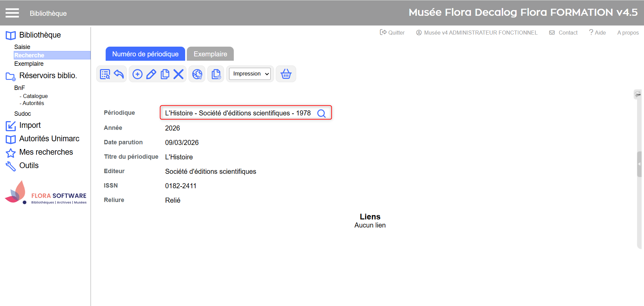644x306 pixels.
Task: Switch to the Exemplaire tab
Action: click(210, 54)
